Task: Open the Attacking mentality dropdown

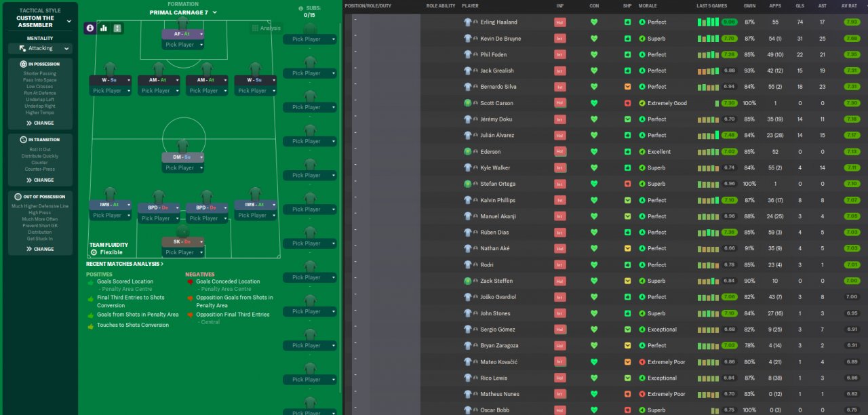Action: coord(40,49)
